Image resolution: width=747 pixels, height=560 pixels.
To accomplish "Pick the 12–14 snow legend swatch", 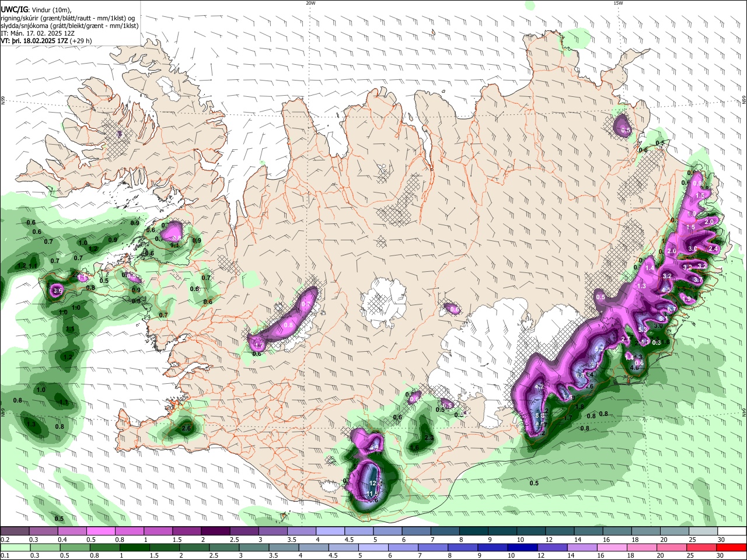I will 559,531.
